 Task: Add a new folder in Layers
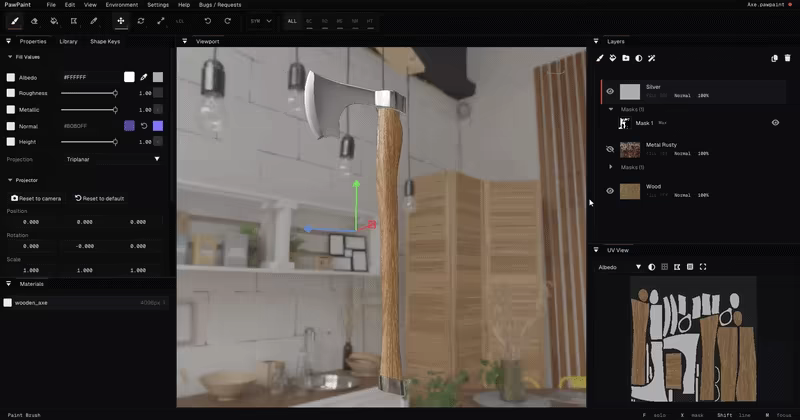click(626, 58)
